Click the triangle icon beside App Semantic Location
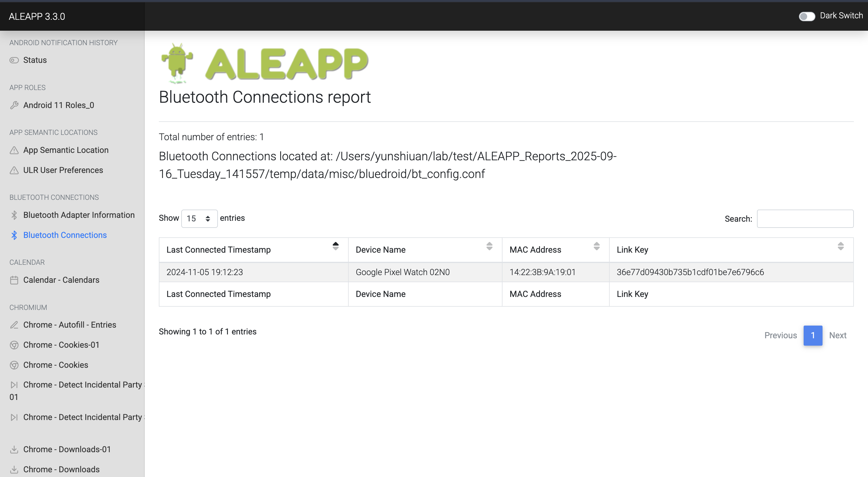The image size is (868, 477). pos(14,150)
